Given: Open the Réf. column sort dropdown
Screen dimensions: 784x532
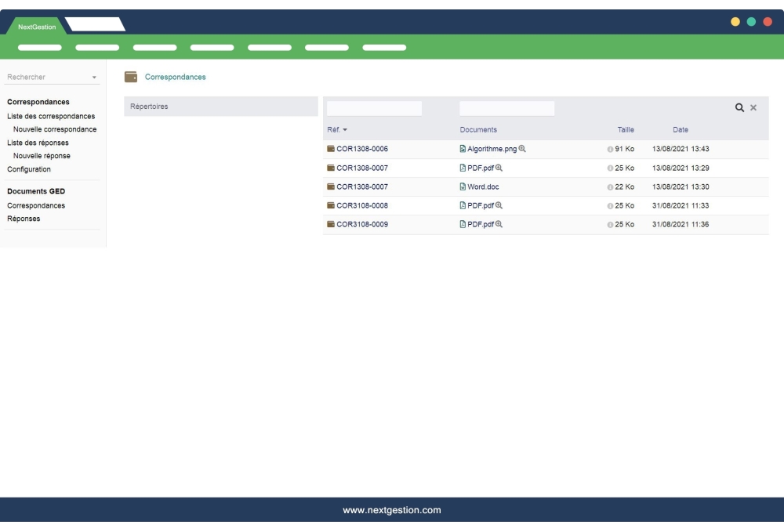Looking at the screenshot, I should click(345, 130).
